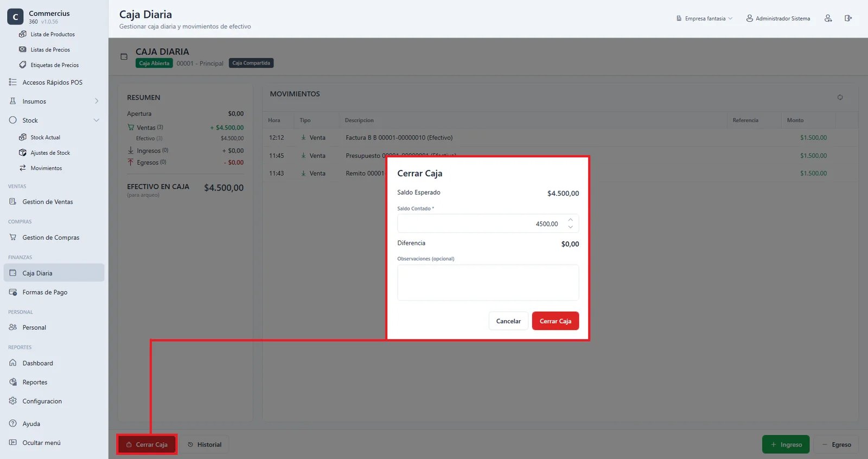Click the Etiquetas de Precios tag icon
This screenshot has height=459, width=868.
(22, 65)
